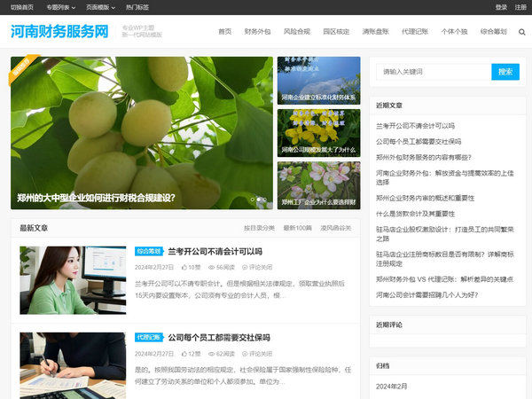
Task: Open 个体个独 navigation item
Action: (454, 32)
